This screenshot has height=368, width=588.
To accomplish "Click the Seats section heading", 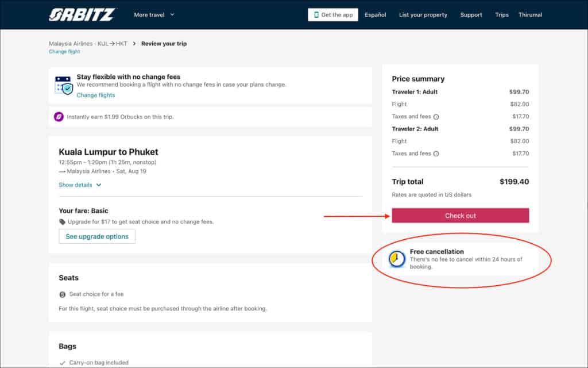I will pyautogui.click(x=69, y=278).
